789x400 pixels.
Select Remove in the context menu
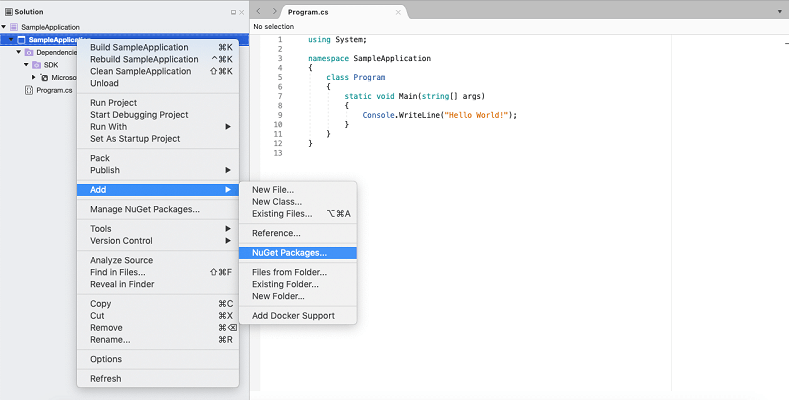click(x=157, y=328)
